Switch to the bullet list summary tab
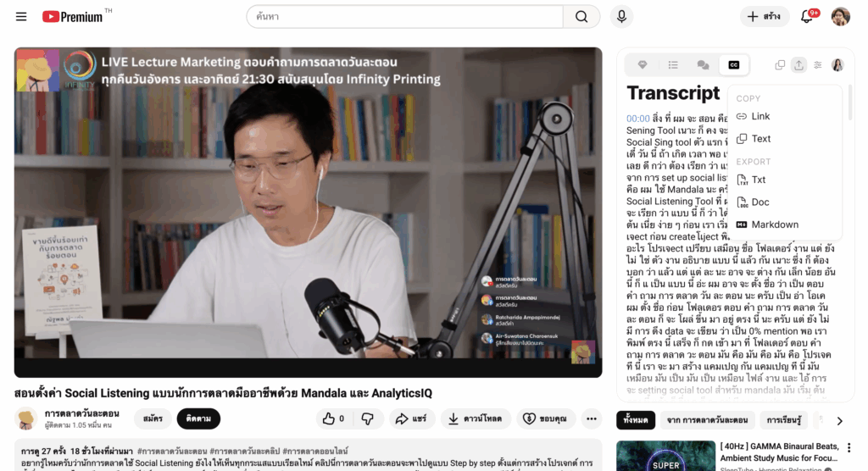 673,64
